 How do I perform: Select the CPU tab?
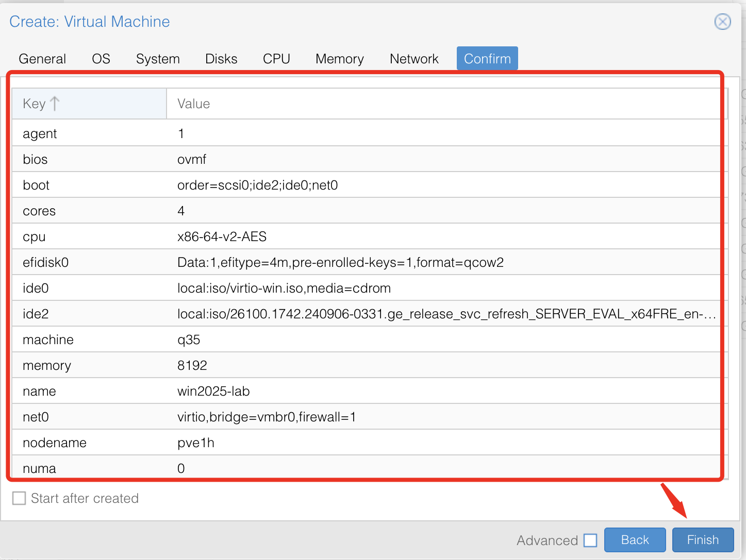[x=276, y=59]
